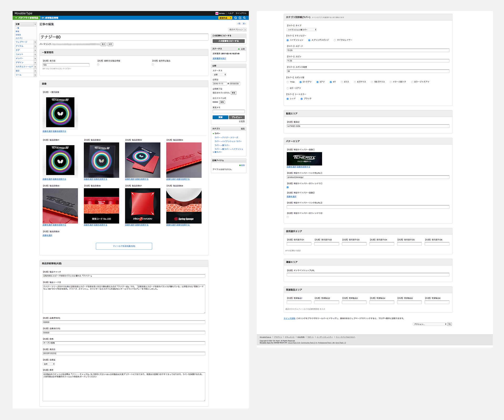Click the 前 previous-entry navigation link
Viewport: 504px width, 420px height.
coord(239,24)
